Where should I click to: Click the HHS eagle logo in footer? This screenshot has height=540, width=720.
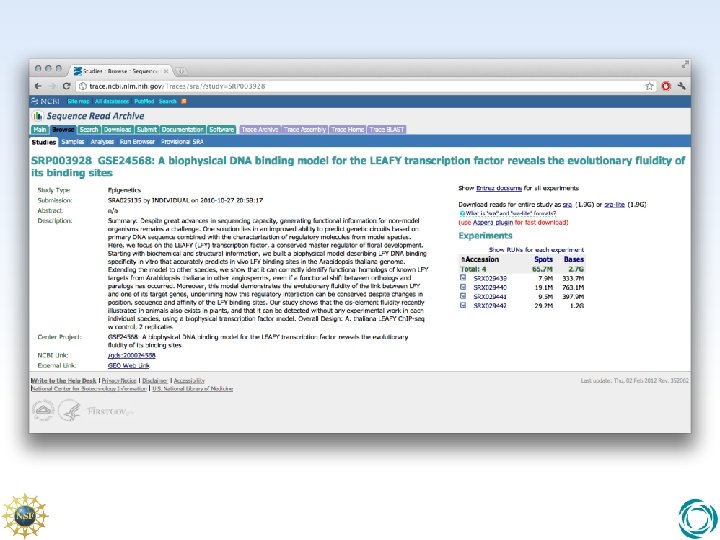[70, 411]
